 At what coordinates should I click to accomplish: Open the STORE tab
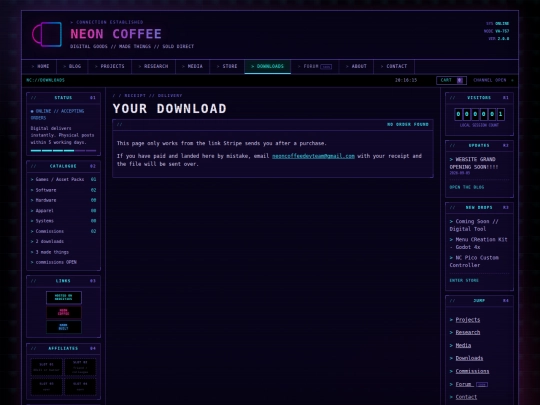227,66
